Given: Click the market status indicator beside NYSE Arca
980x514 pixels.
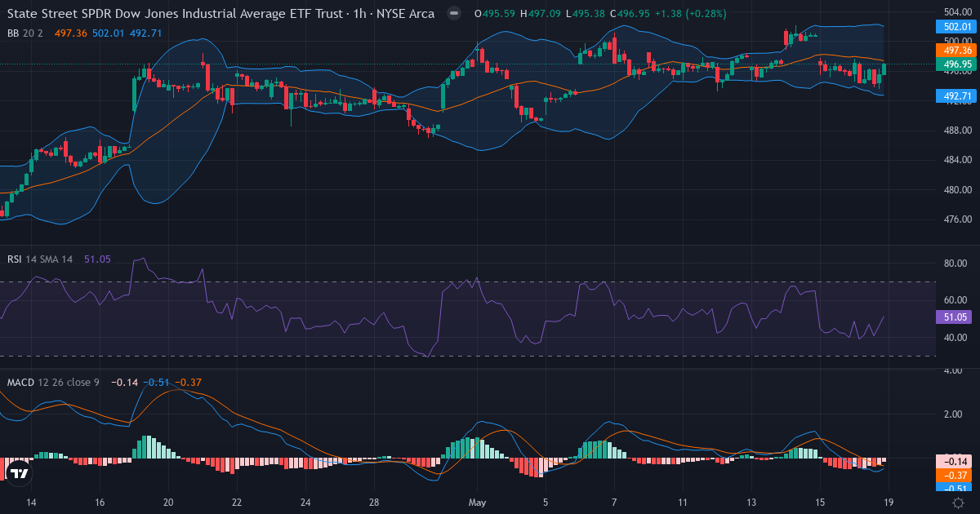Looking at the screenshot, I should pos(454,13).
